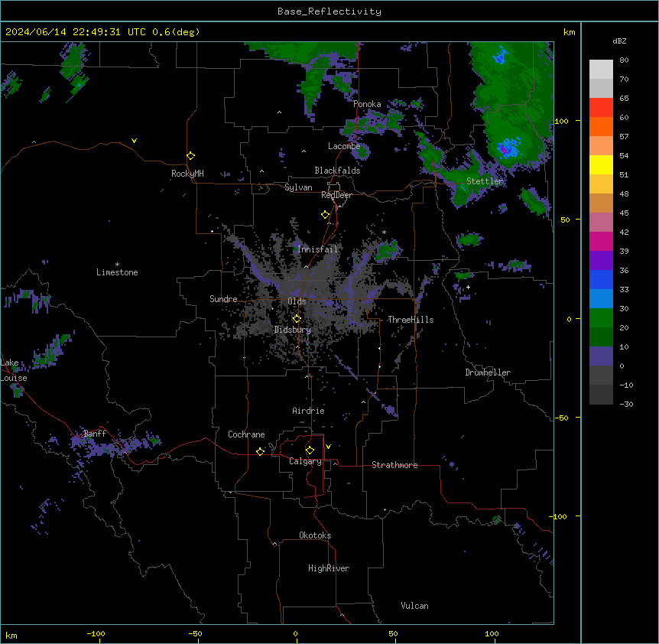Select the red 60-65 dBZ legend swatch
The height and width of the screenshot is (644, 659).
[x=601, y=107]
